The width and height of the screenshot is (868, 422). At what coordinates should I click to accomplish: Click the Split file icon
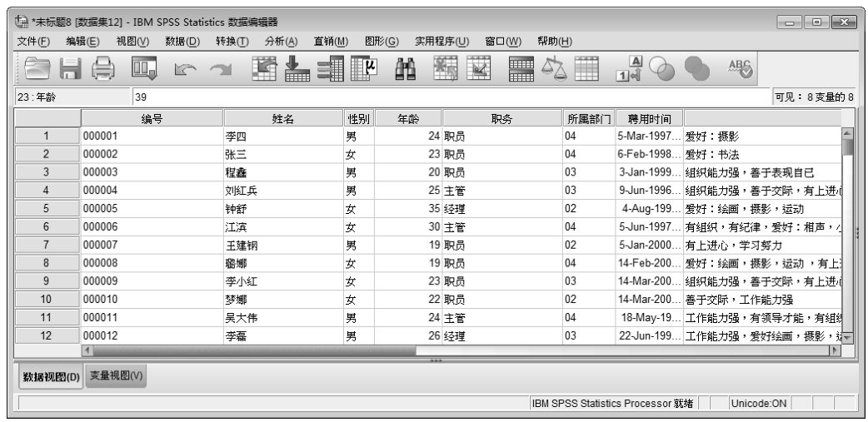point(521,69)
